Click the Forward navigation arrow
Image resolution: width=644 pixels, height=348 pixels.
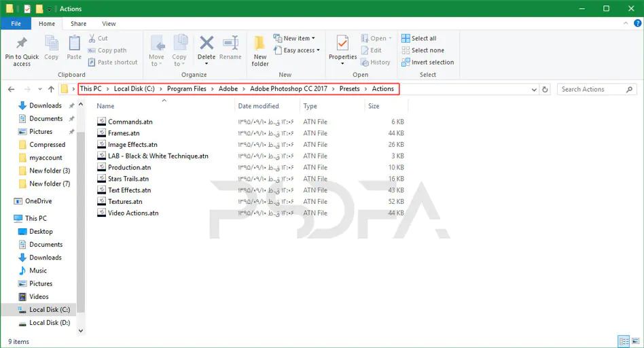[27, 89]
